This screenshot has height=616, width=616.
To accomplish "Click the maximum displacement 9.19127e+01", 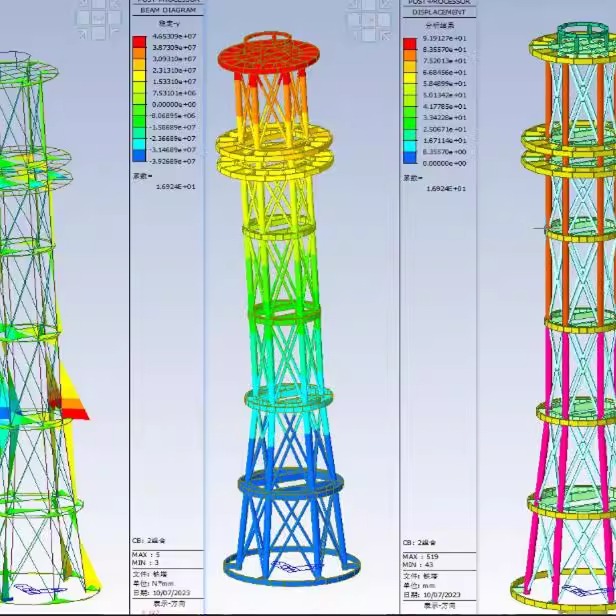I will pos(444,38).
